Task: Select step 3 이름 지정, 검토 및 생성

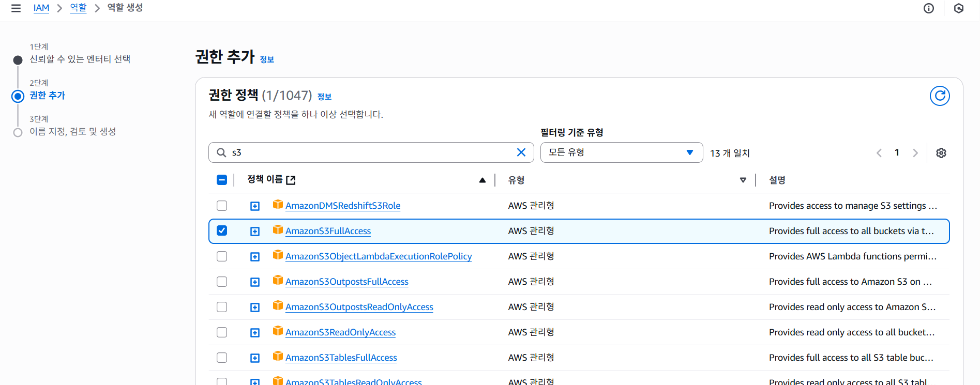Action: point(72,132)
